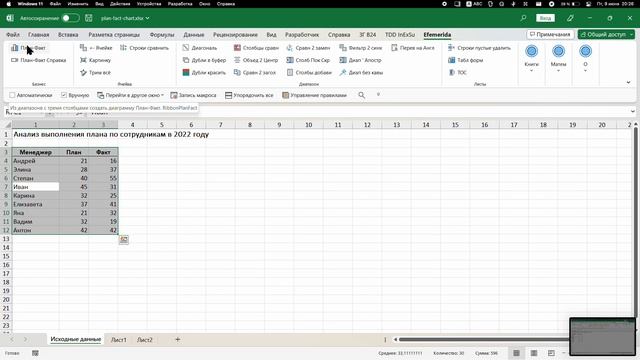Click Сравн 2 замен tool

click(308, 48)
